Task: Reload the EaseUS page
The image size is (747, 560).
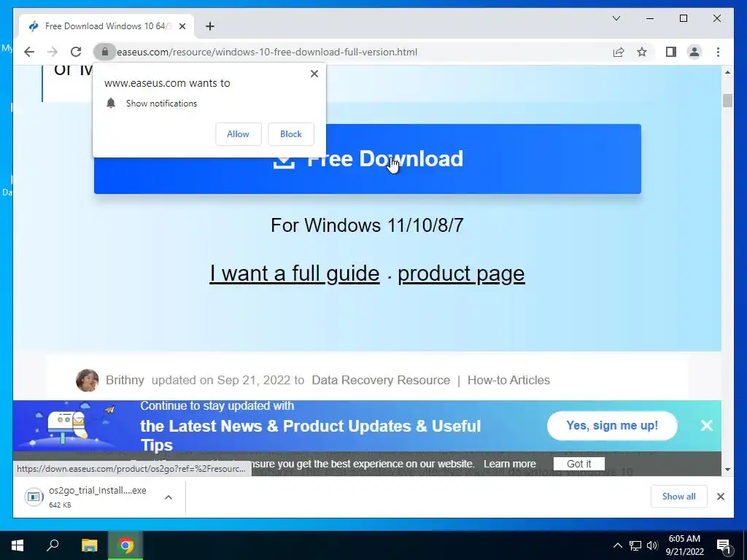Action: [76, 52]
